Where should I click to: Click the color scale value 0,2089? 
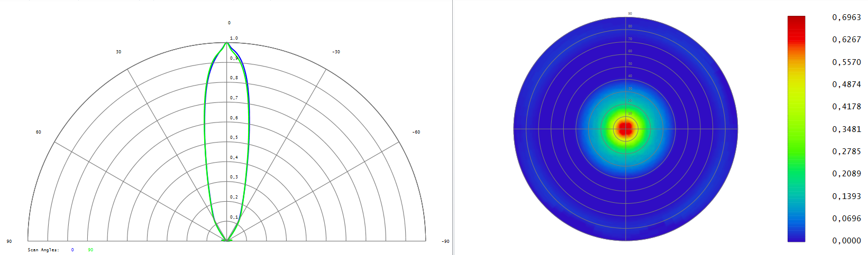846,173
